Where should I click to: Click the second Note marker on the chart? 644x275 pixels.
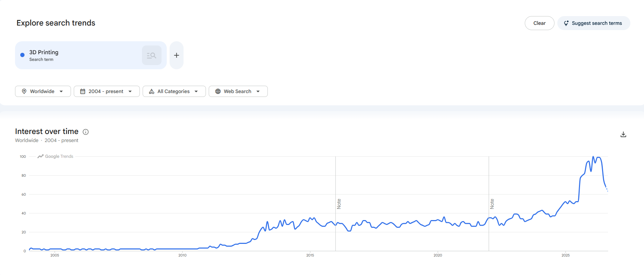click(x=492, y=204)
